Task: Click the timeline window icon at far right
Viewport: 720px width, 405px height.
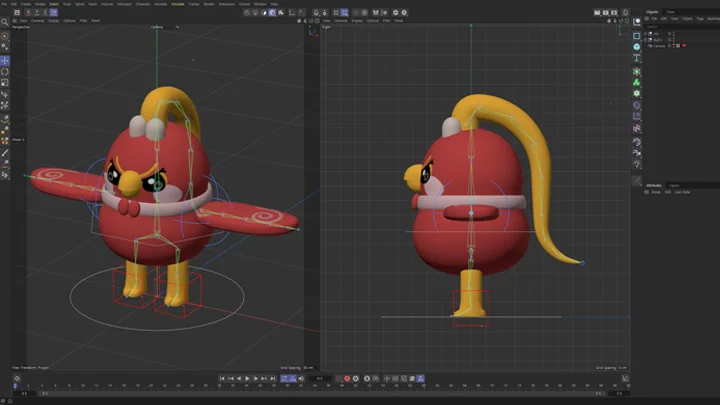Action: [625, 378]
